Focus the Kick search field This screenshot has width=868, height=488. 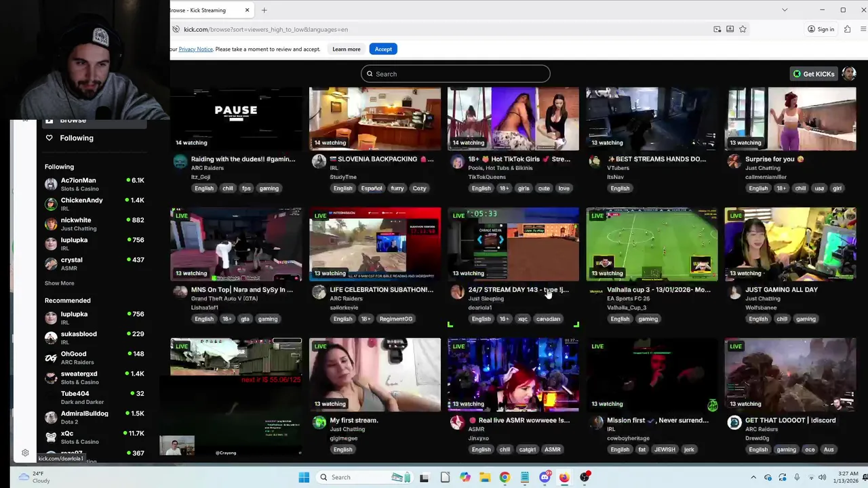[x=456, y=74]
